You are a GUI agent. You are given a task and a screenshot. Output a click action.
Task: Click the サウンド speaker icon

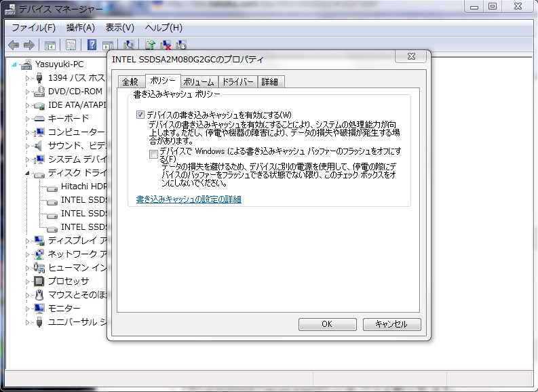click(x=39, y=146)
